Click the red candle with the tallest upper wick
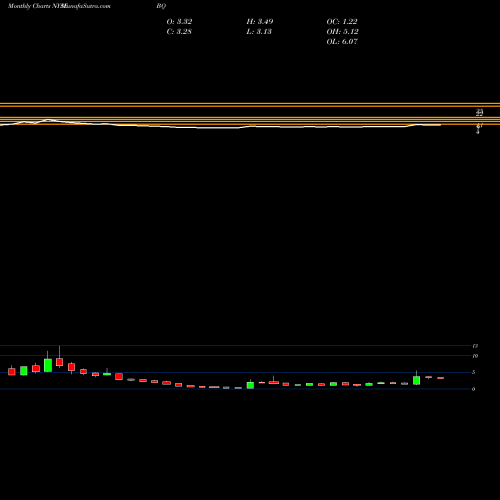The image size is (500, 500). pos(59,362)
